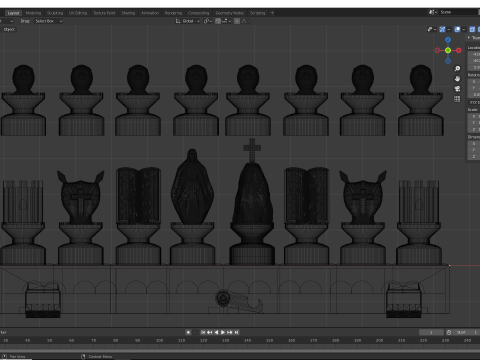Screen dimensions: 480x360
Task: Toggle X-ray view mode
Action: point(472,29)
